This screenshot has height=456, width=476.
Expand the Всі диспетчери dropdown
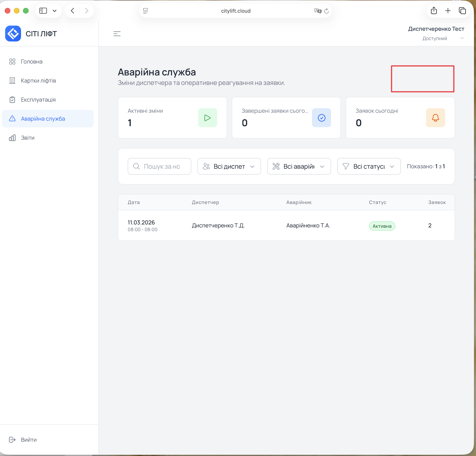[x=229, y=166]
